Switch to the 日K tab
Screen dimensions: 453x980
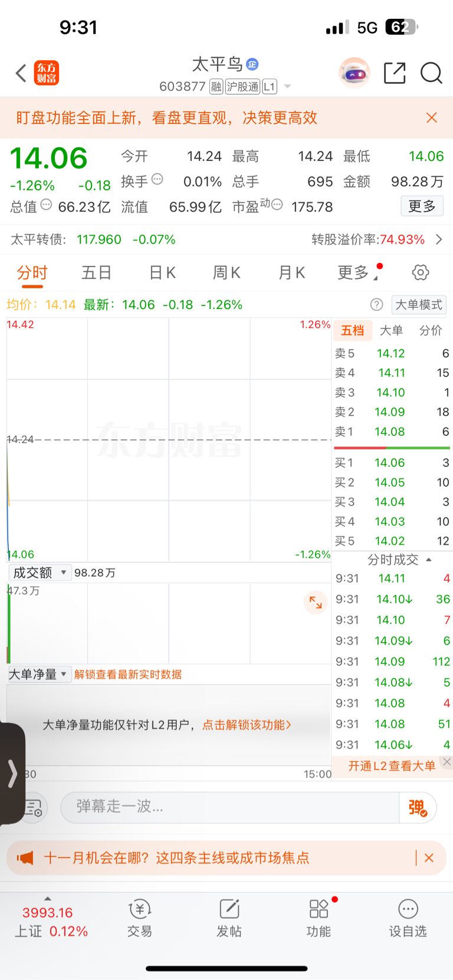(x=162, y=273)
